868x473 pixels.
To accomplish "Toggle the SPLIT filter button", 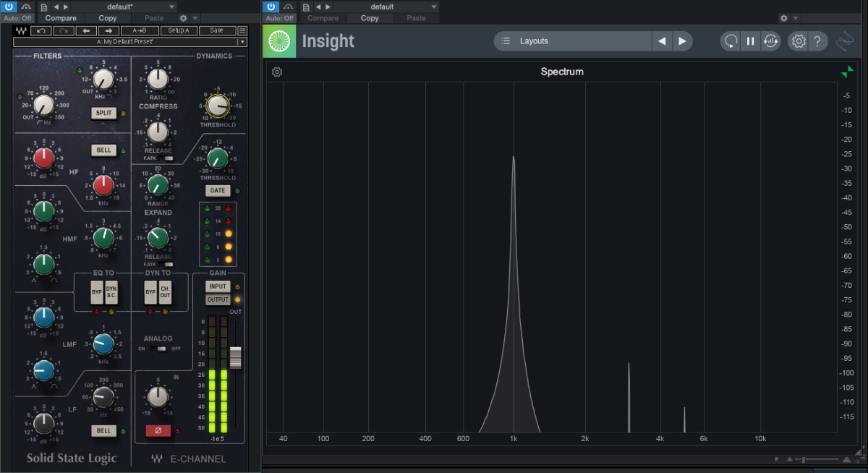I will [103, 113].
